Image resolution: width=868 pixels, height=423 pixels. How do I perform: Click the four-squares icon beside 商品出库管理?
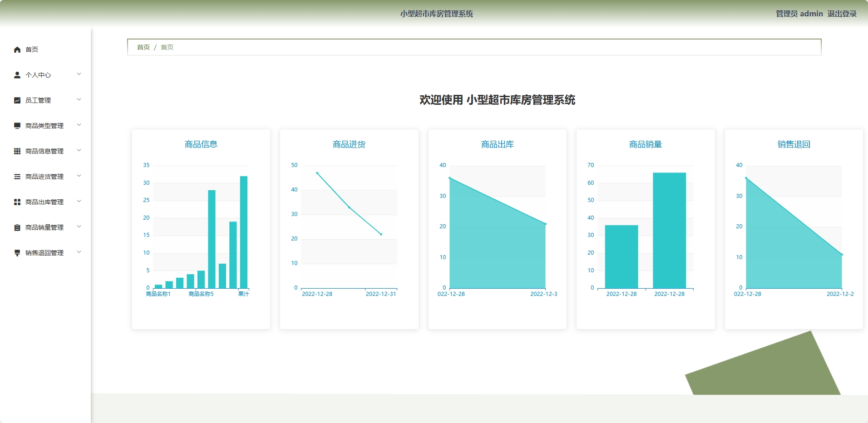pos(17,202)
